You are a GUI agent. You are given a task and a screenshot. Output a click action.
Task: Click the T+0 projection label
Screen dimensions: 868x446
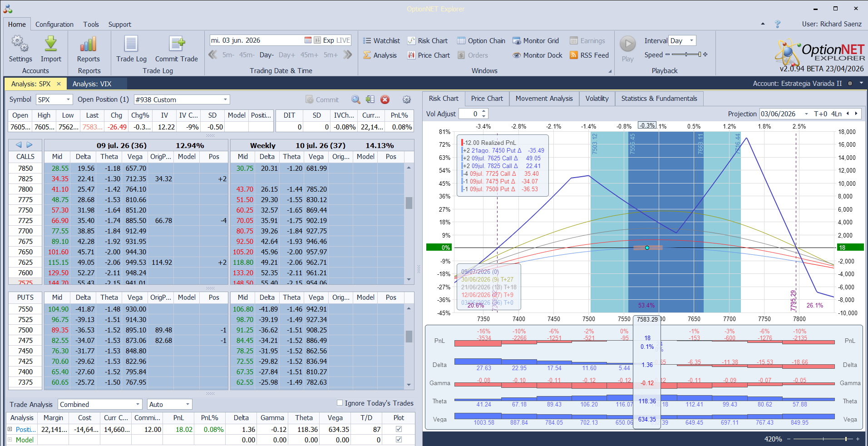coord(820,114)
